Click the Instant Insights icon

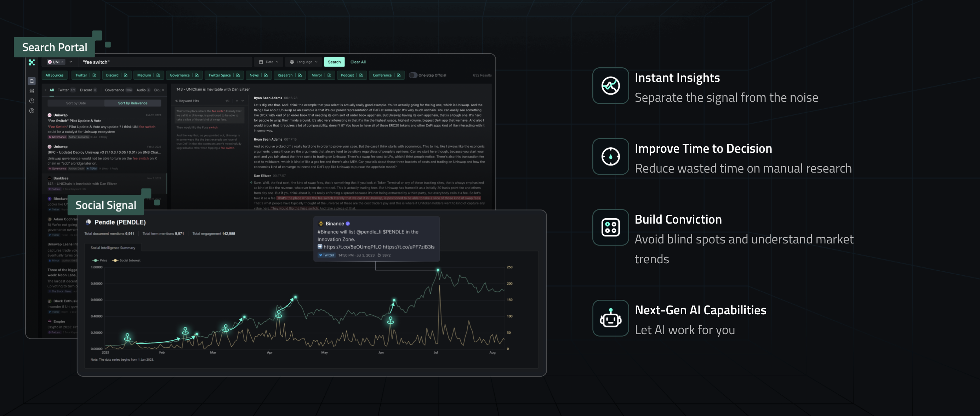[x=610, y=86]
